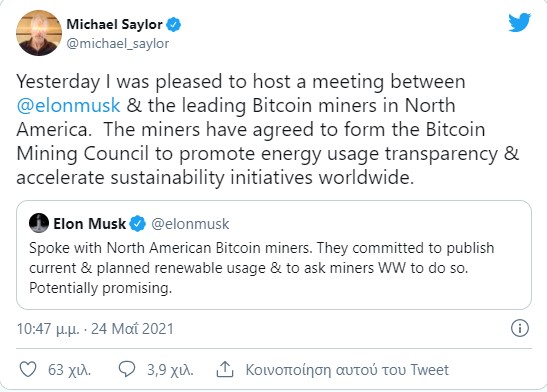This screenshot has width=547, height=392.
Task: Click the 63 χιλ. likes count
Action: (x=69, y=370)
